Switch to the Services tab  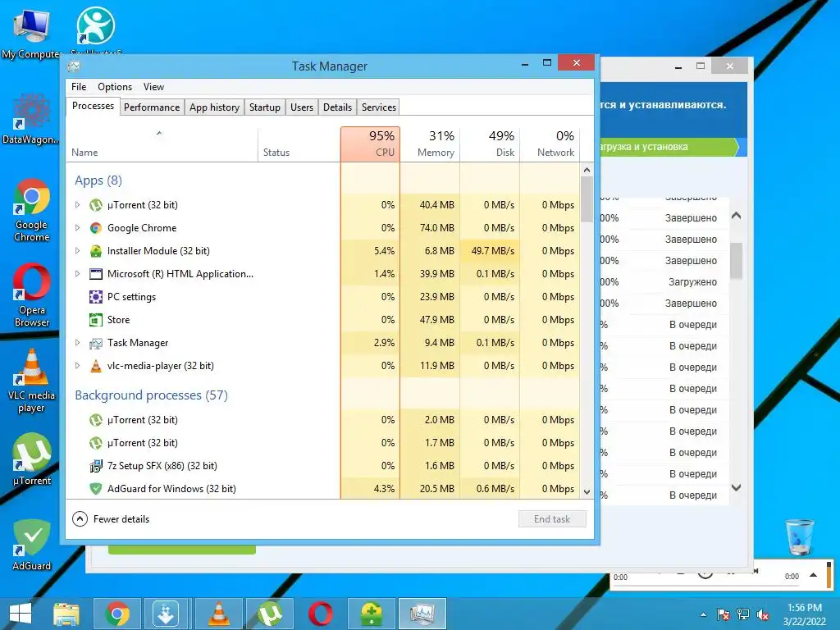379,107
